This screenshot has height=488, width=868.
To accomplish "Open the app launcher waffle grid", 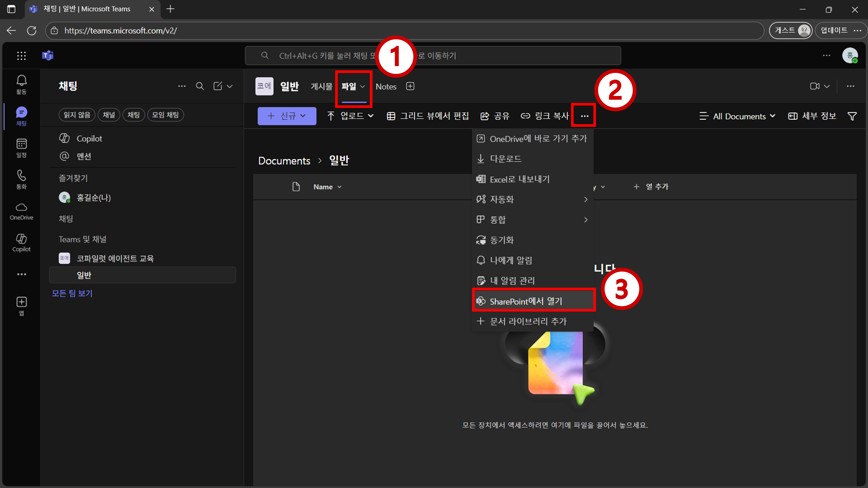I will pos(21,56).
